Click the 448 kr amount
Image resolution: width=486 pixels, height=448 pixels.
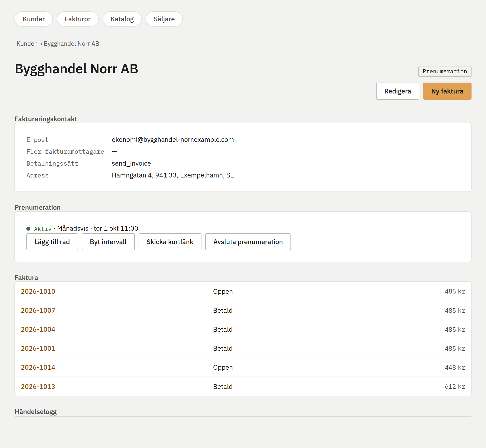pos(455,367)
